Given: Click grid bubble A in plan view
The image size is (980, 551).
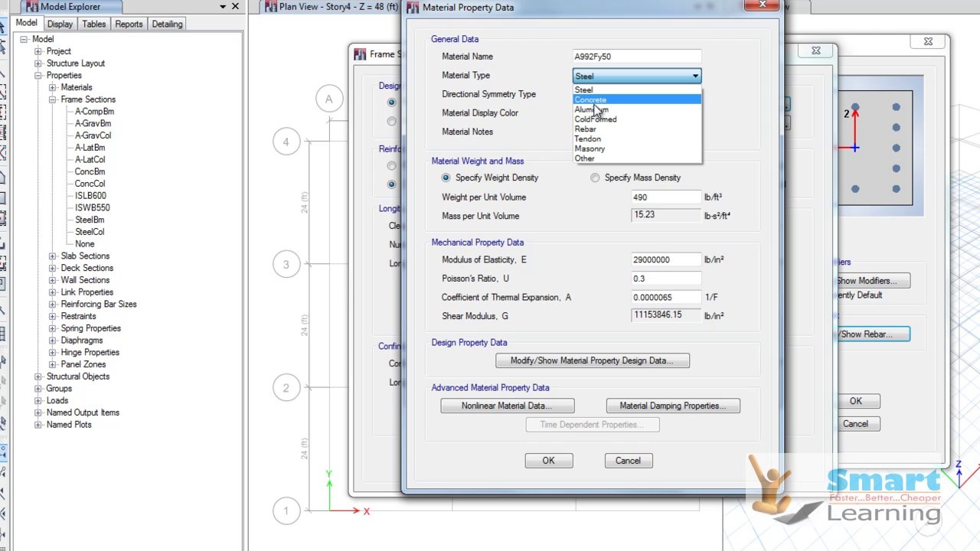Looking at the screenshot, I should pos(329,99).
